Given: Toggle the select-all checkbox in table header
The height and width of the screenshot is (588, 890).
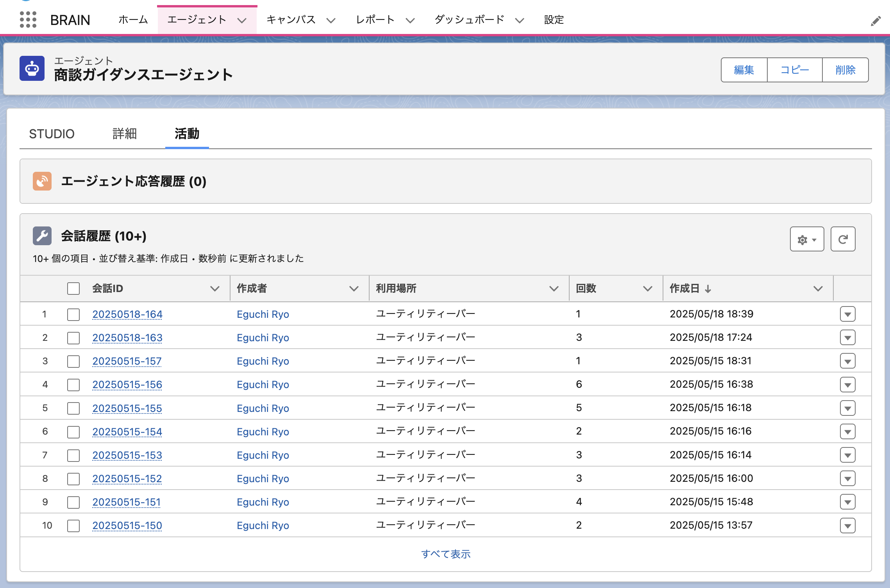Looking at the screenshot, I should (x=73, y=289).
